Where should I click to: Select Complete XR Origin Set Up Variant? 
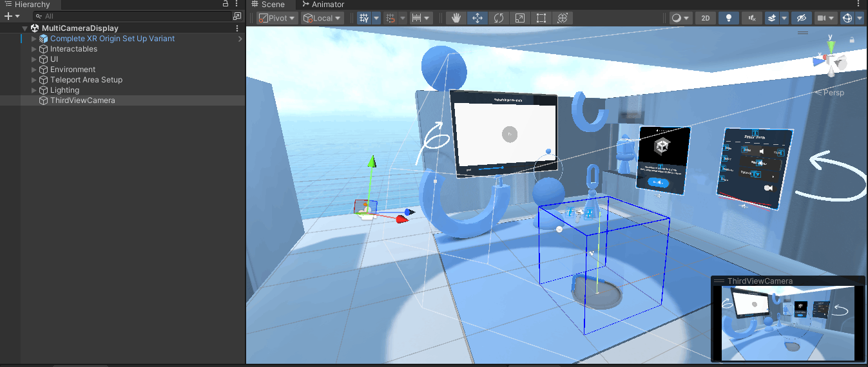122,39
